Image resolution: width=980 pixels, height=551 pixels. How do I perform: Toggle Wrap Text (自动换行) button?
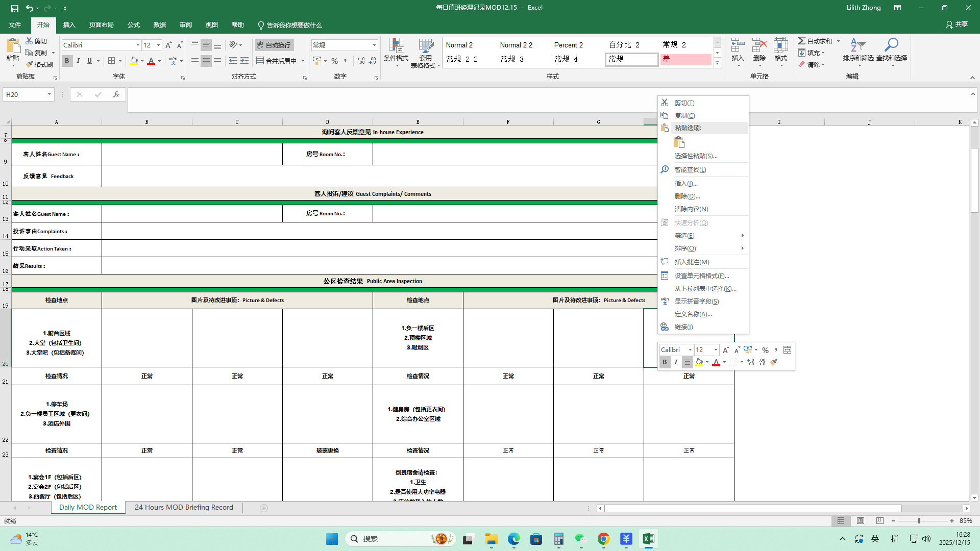274,45
